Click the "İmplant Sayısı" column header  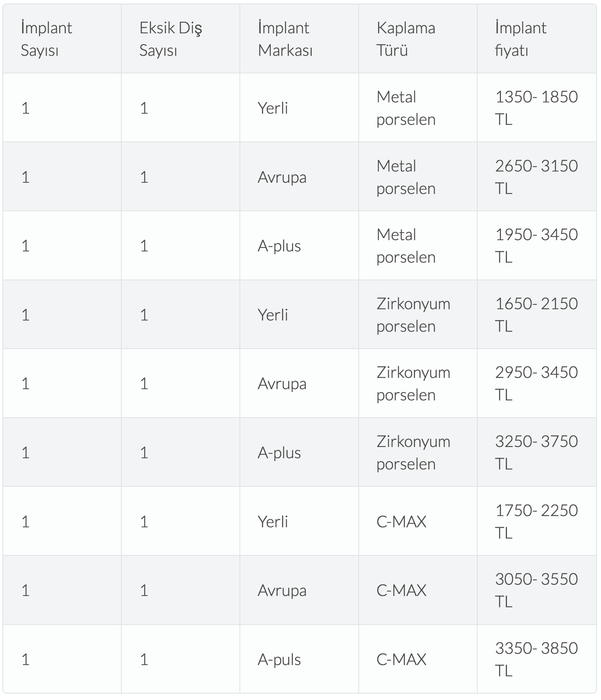click(x=47, y=39)
